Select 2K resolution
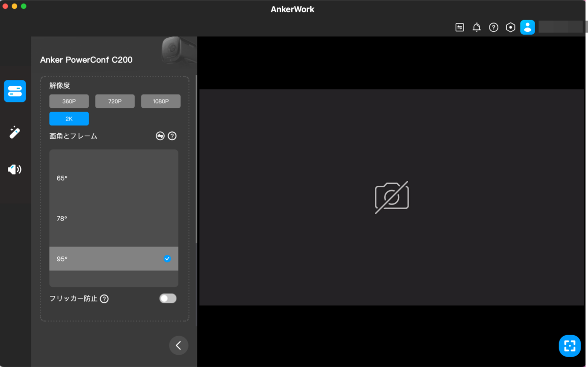This screenshot has width=588, height=367. coord(69,119)
